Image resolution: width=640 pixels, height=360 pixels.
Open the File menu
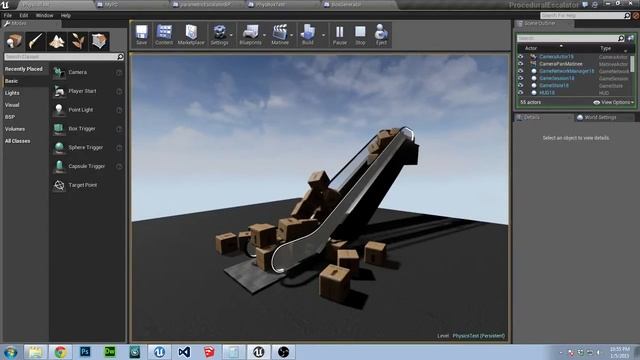(8, 16)
